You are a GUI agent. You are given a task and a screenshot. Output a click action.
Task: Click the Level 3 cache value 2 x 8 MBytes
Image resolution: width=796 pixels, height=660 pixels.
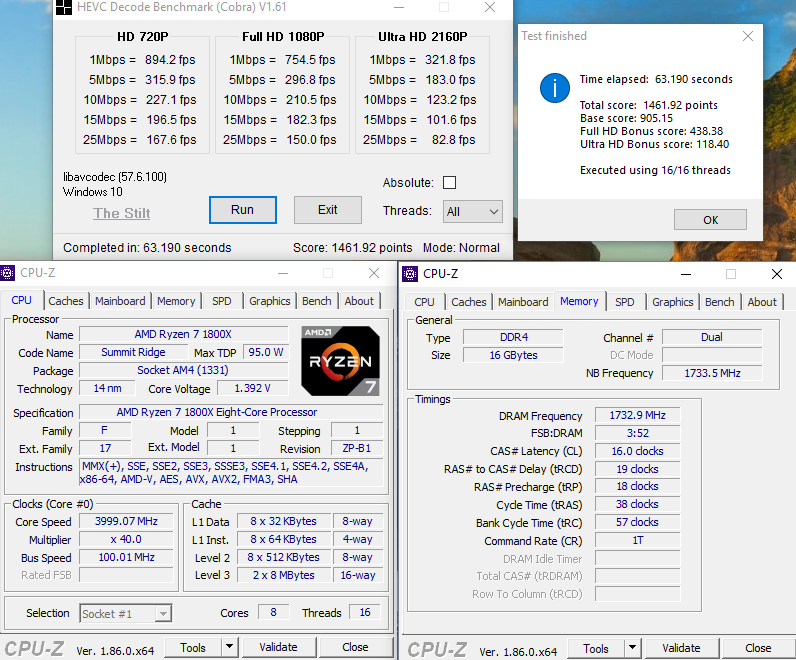coord(284,575)
